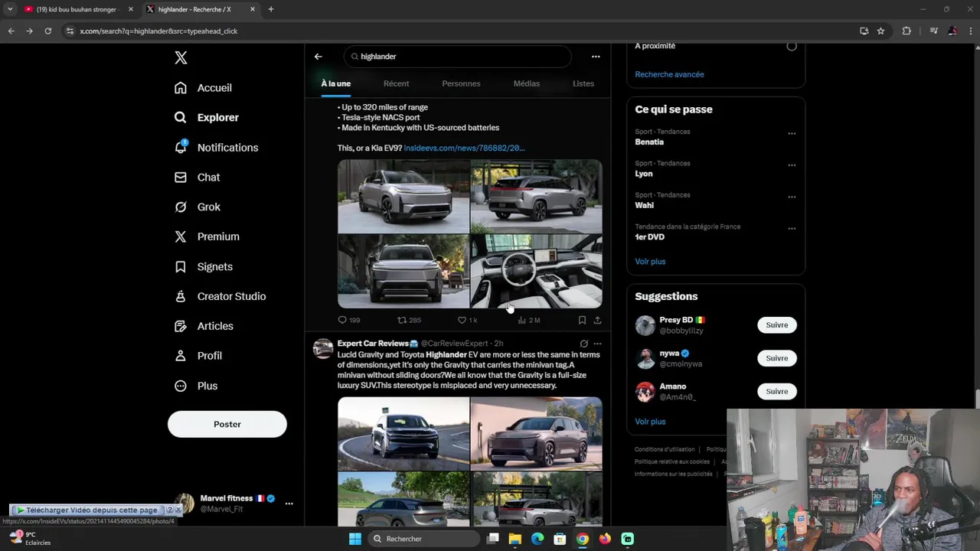
Task: Open Grok icon in sidebar
Action: pyautogui.click(x=181, y=207)
